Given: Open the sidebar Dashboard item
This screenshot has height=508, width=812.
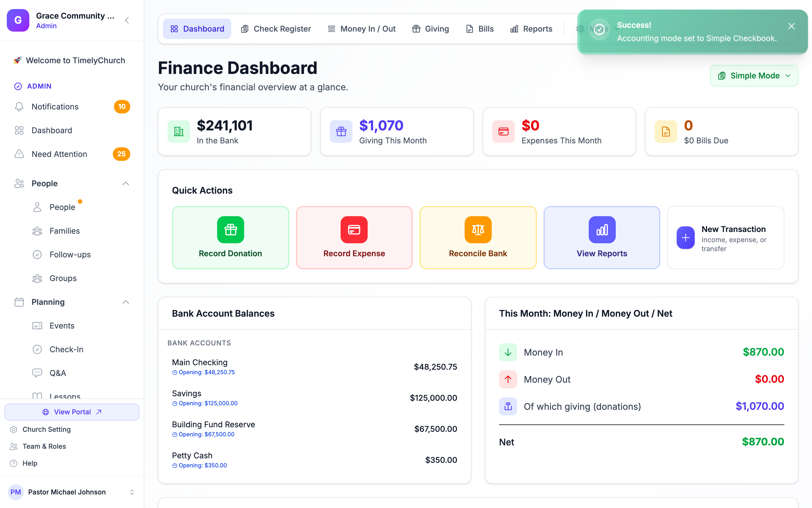Looking at the screenshot, I should click(x=72, y=130).
